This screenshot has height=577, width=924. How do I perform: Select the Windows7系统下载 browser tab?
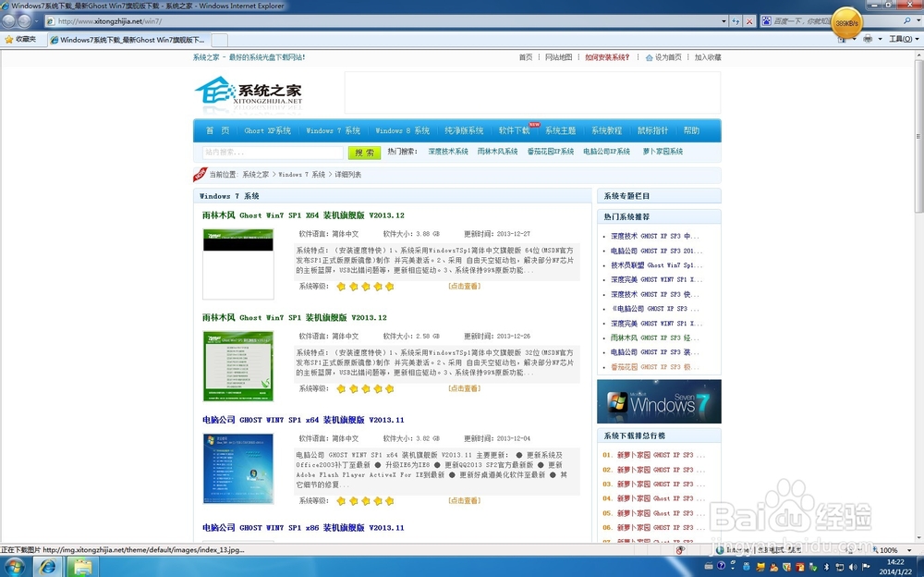click(129, 40)
